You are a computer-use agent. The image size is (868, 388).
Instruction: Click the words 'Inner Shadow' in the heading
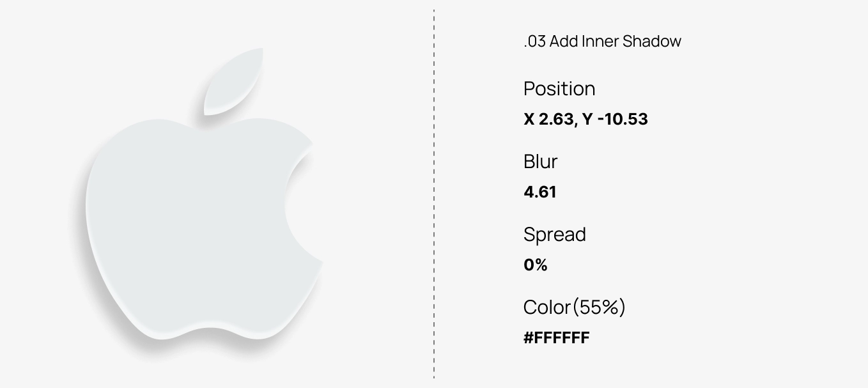click(x=632, y=42)
